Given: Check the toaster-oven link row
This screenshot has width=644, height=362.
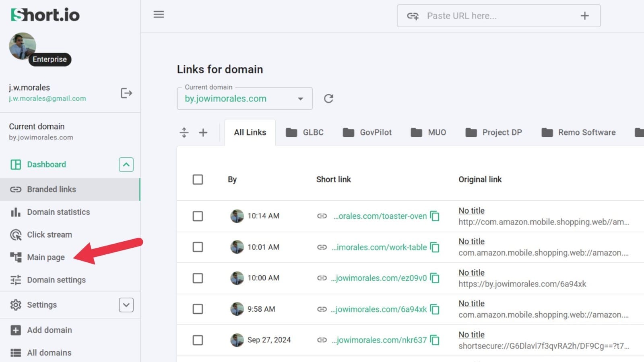Looking at the screenshot, I should tap(198, 216).
